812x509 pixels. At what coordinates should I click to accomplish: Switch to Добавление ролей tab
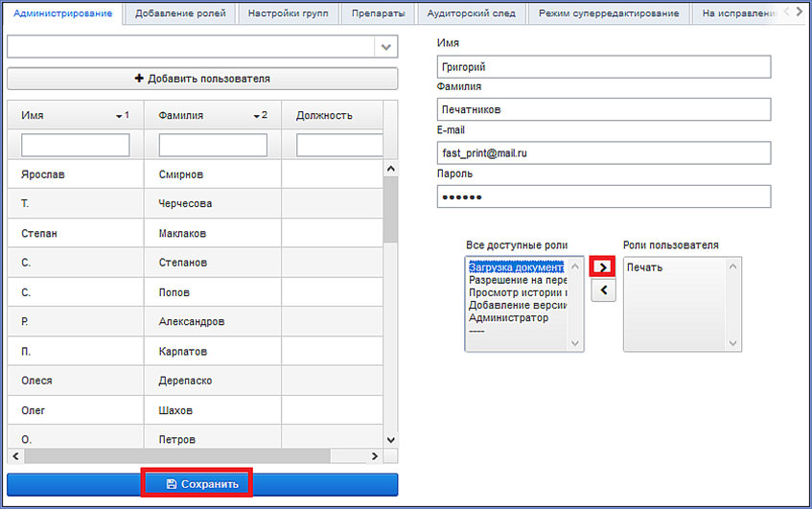[180, 13]
